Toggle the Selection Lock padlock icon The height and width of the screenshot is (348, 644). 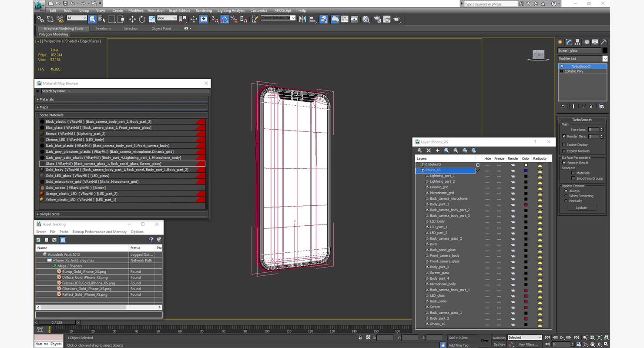click(360, 338)
